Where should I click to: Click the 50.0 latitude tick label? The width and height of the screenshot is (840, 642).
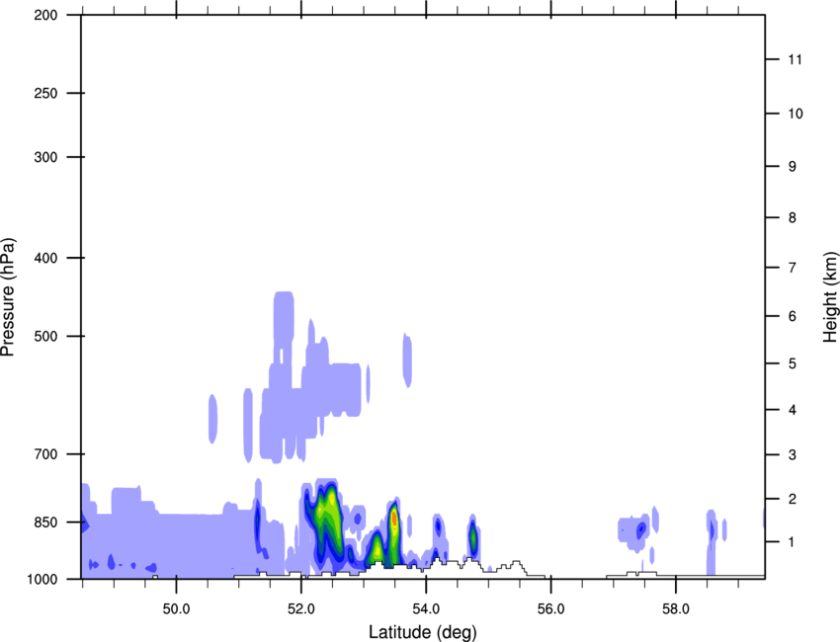[176, 609]
